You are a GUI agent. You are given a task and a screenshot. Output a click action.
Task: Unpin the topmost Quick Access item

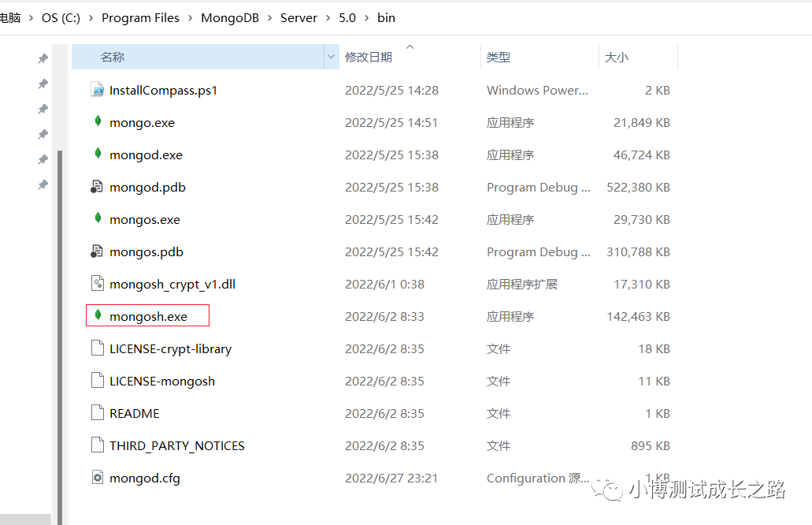(43, 58)
